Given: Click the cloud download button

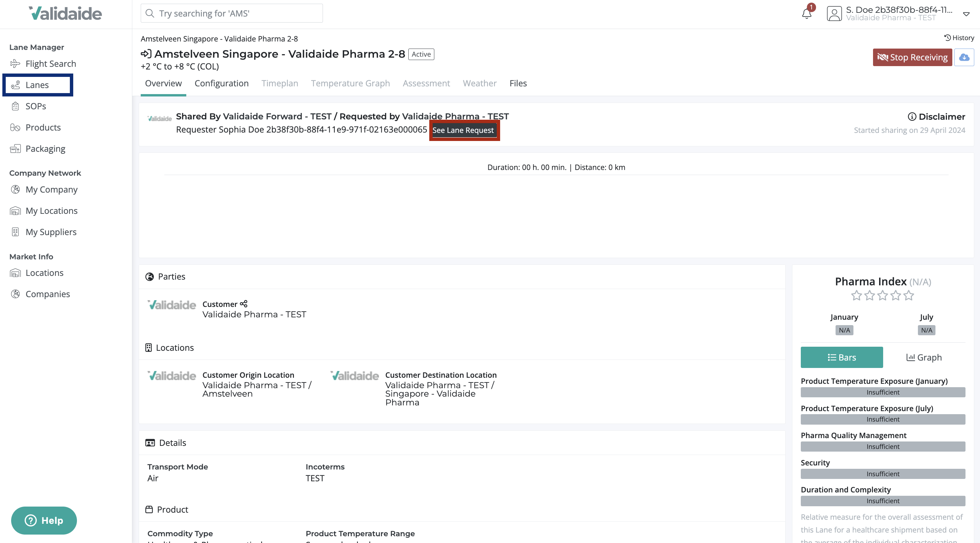Looking at the screenshot, I should click(964, 57).
